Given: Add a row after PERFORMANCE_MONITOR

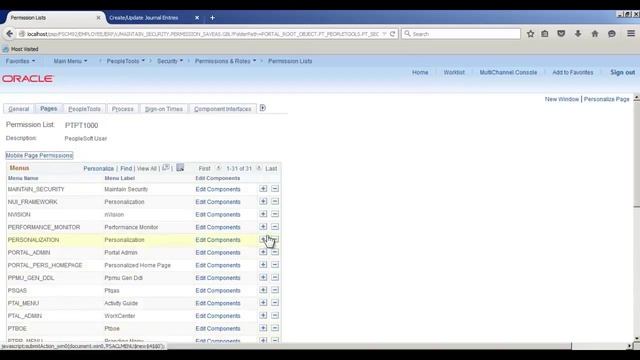Looking at the screenshot, I should pos(263,227).
